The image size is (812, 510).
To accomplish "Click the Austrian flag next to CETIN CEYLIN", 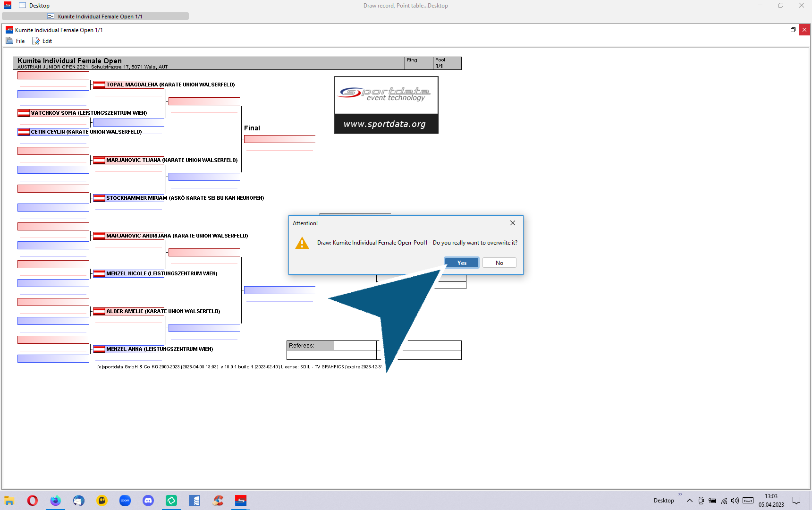I will (24, 132).
